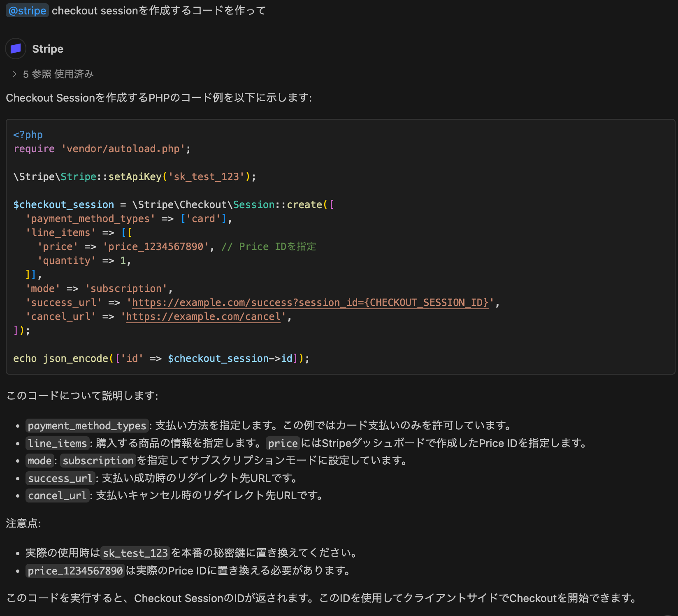
Task: Open the success_url example.com hyperlink
Action: pos(309,302)
